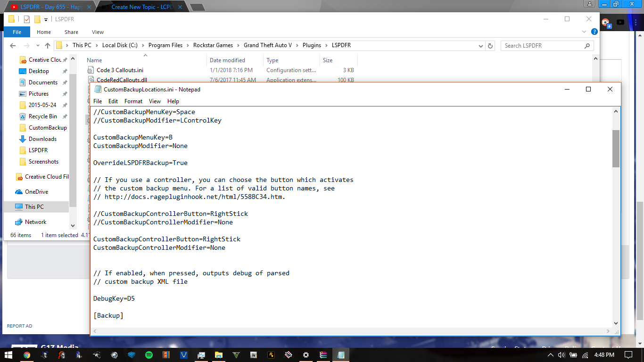The image size is (644, 362).
Task: Open the volume control in system tray
Action: (561, 355)
